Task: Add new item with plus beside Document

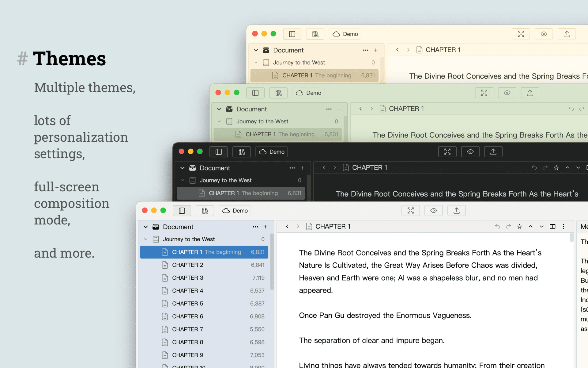Action: pos(266,227)
